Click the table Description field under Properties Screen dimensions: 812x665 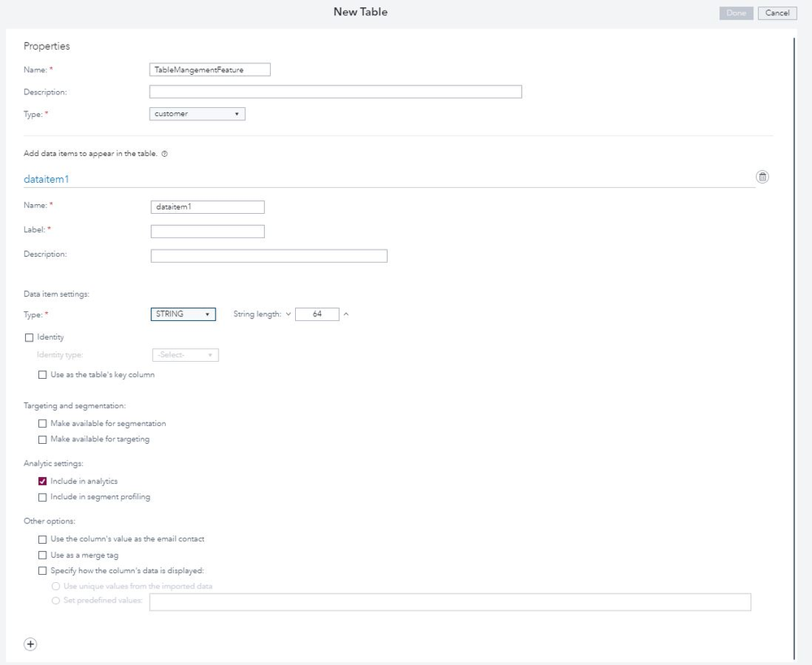click(336, 92)
